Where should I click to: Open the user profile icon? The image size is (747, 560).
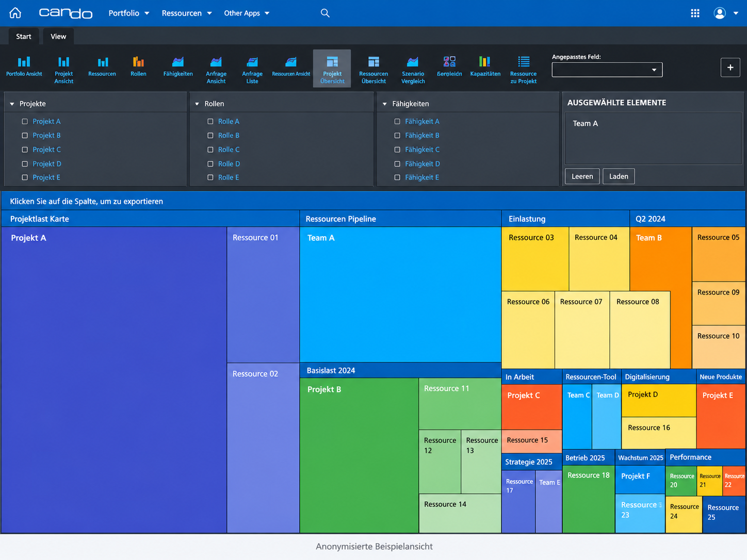[x=720, y=13]
